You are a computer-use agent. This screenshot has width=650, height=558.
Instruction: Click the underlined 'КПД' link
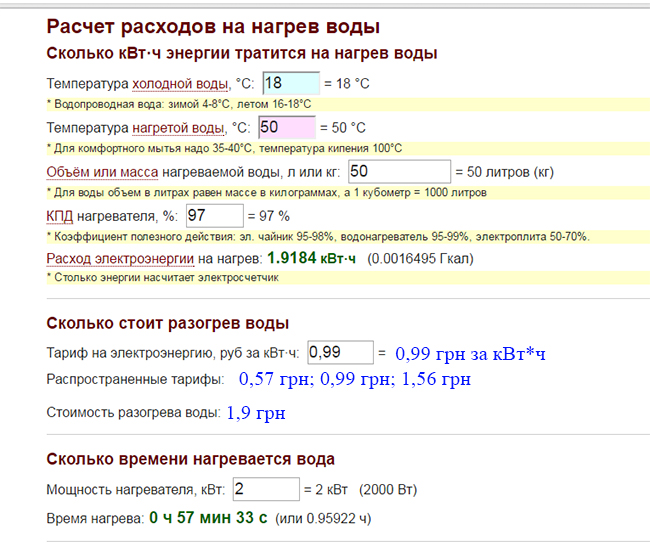[x=60, y=216]
